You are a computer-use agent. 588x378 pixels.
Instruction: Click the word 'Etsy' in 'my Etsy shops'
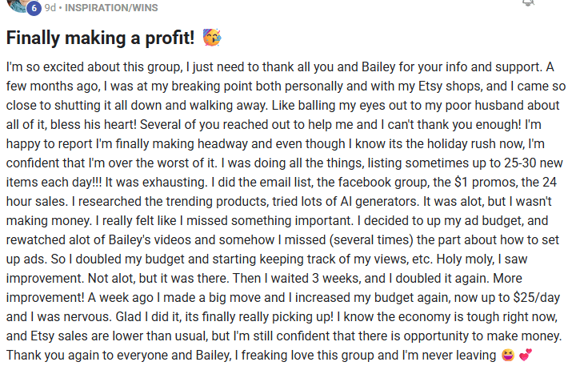[430, 86]
